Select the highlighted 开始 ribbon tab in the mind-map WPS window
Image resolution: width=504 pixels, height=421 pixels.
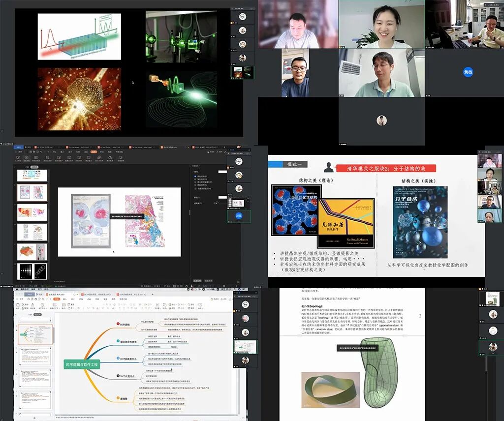pos(57,299)
